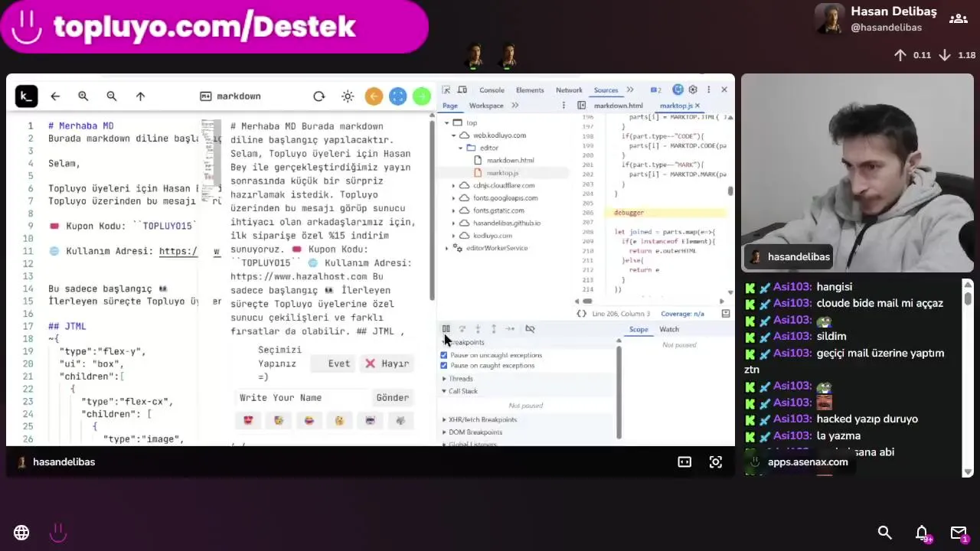Select marktop.js in the file tree

(x=502, y=173)
